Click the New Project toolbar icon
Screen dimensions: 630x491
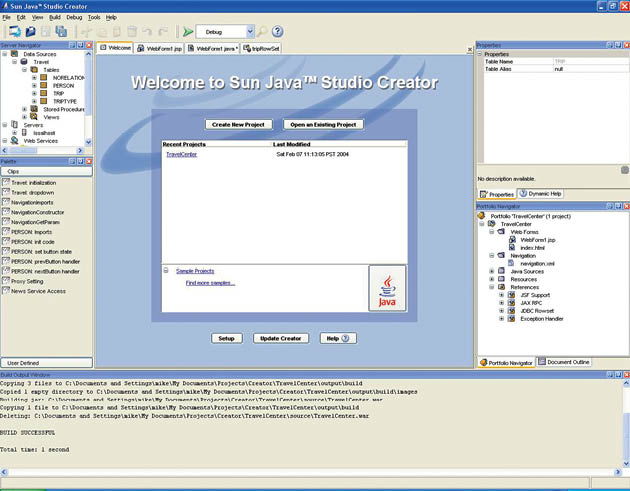pos(15,31)
